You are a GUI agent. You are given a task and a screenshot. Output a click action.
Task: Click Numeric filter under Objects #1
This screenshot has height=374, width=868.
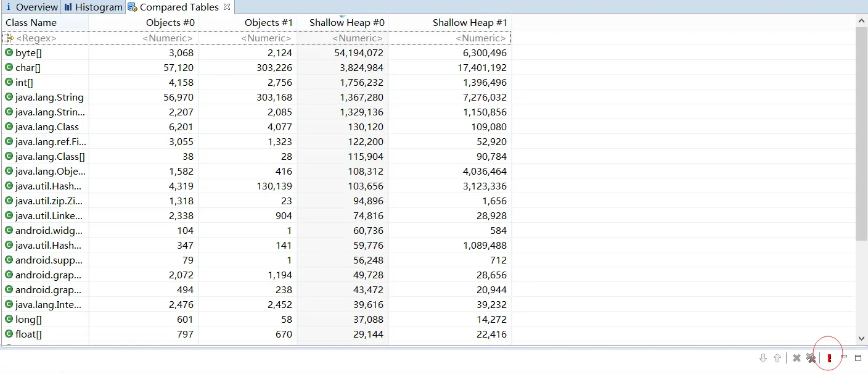click(x=248, y=38)
